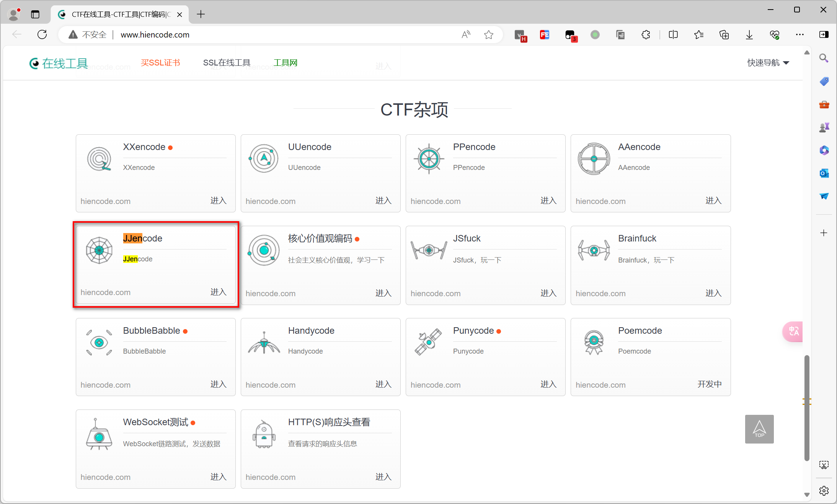Toggle the favorites star for this page

click(489, 34)
